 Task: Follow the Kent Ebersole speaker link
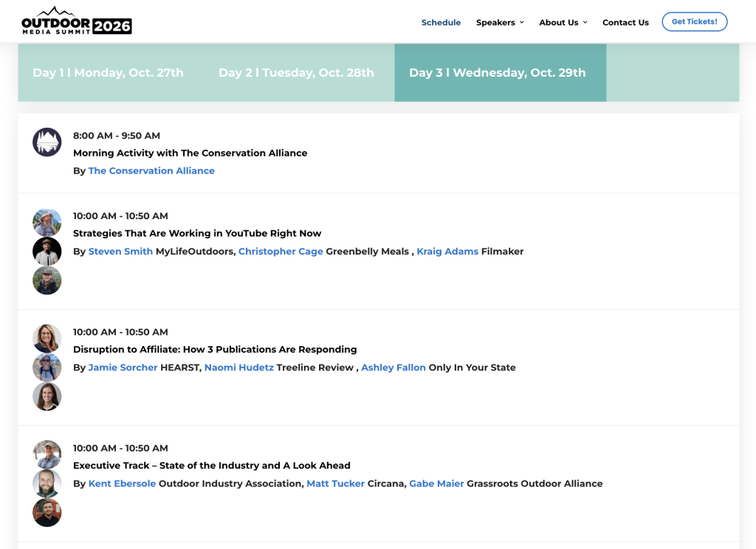(122, 484)
